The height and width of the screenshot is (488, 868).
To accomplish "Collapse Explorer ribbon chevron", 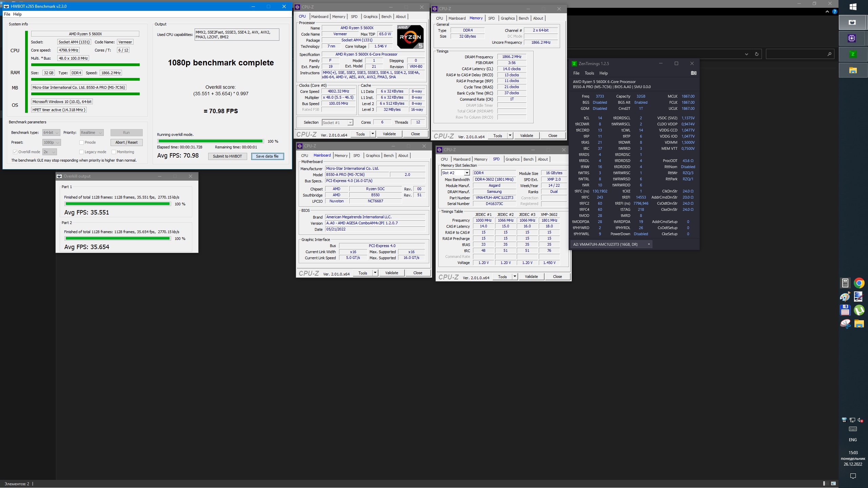I will (827, 11).
